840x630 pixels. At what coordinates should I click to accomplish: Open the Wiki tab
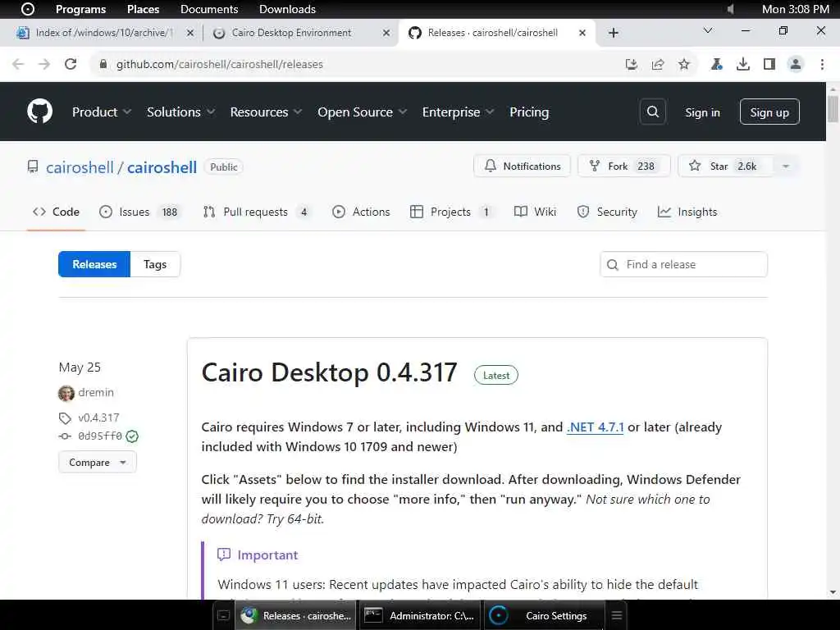point(535,212)
